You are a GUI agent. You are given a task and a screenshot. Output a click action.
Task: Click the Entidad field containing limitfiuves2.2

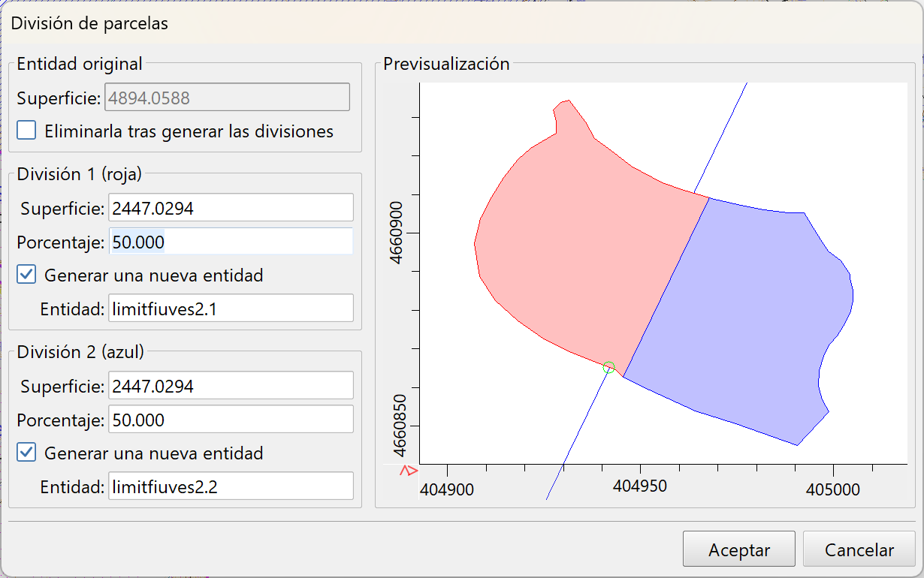pyautogui.click(x=231, y=486)
